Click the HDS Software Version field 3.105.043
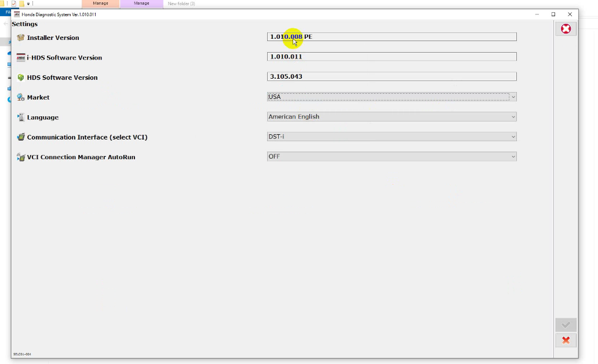The width and height of the screenshot is (598, 364). click(391, 76)
